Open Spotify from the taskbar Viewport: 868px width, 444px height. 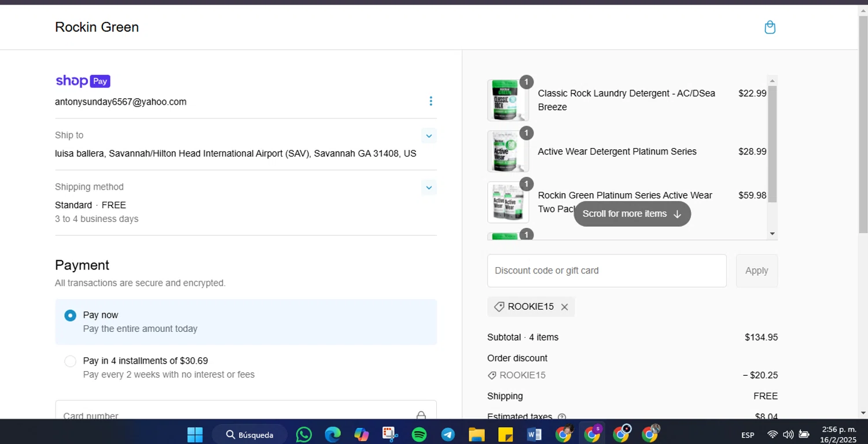pos(419,434)
